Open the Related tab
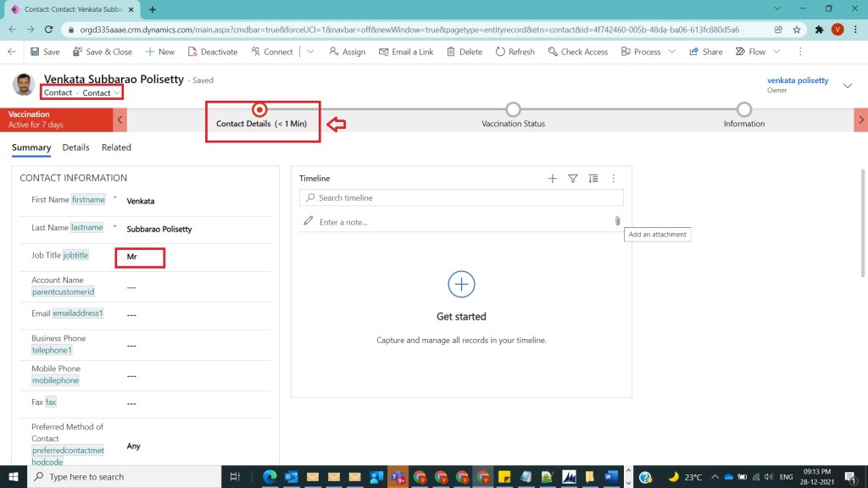Image resolution: width=868 pixels, height=488 pixels. pyautogui.click(x=116, y=147)
